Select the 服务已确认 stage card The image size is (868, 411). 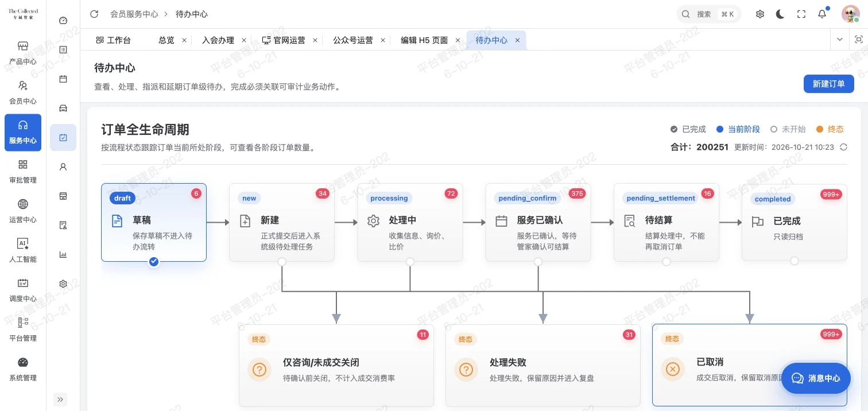(x=538, y=222)
